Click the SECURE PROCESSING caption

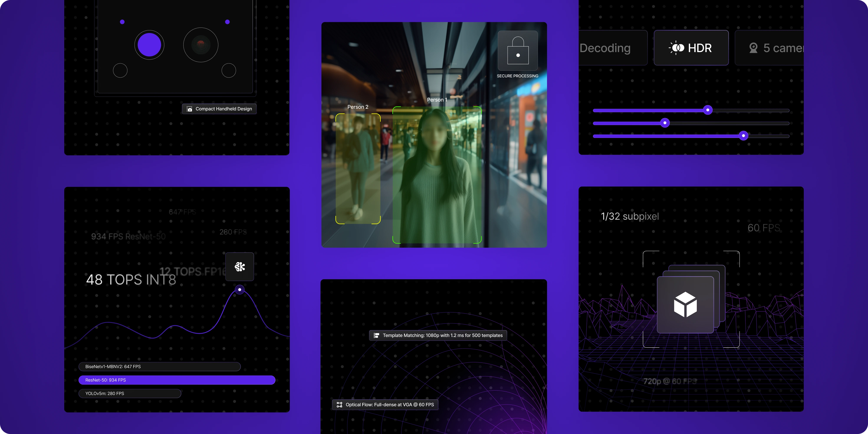[x=518, y=76]
